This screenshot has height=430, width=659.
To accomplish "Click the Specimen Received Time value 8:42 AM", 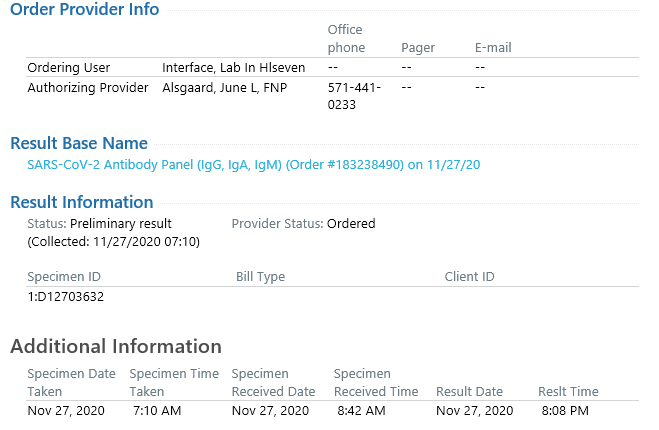I will (x=361, y=411).
